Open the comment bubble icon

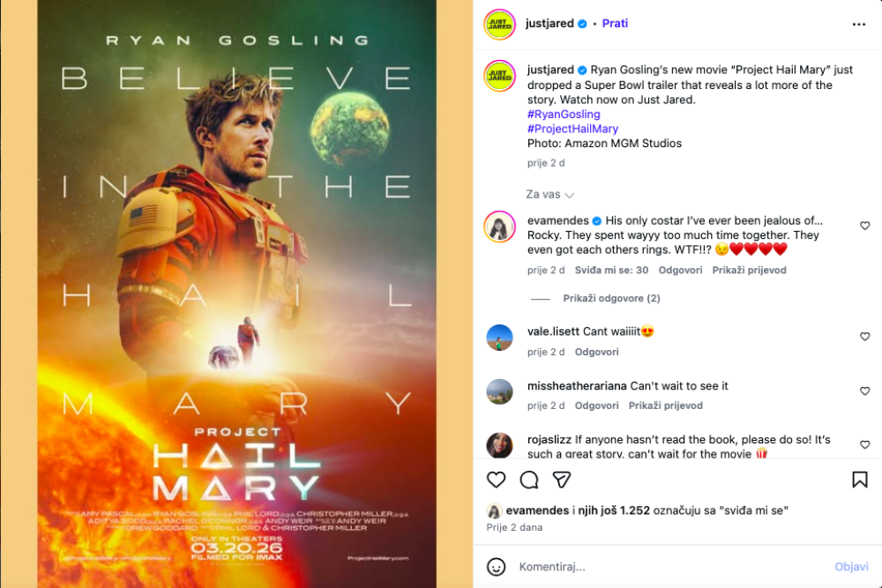(528, 480)
